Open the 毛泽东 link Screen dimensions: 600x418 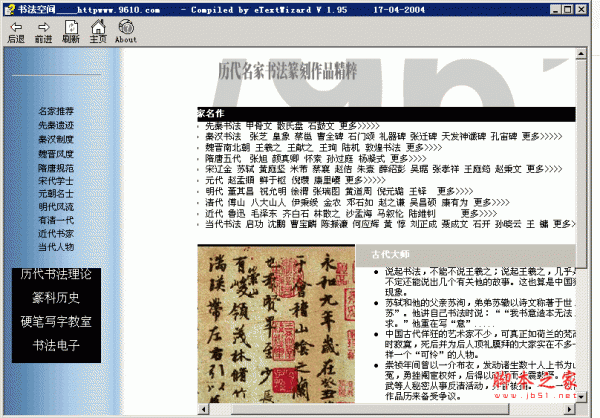[264, 213]
